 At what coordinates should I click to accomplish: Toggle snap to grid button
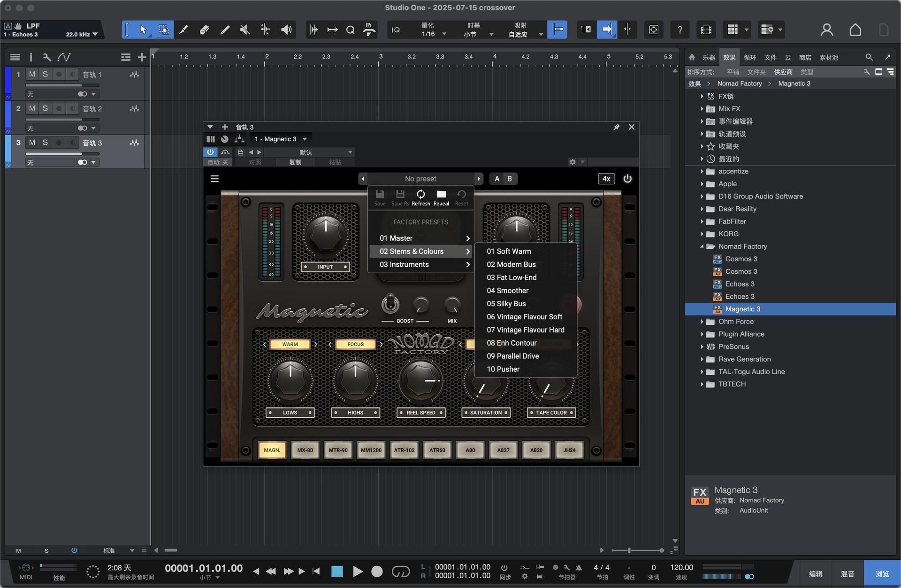click(557, 30)
